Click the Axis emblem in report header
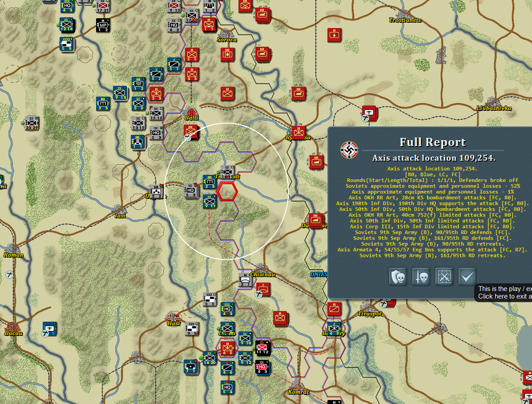This screenshot has height=404, width=532. (x=349, y=149)
